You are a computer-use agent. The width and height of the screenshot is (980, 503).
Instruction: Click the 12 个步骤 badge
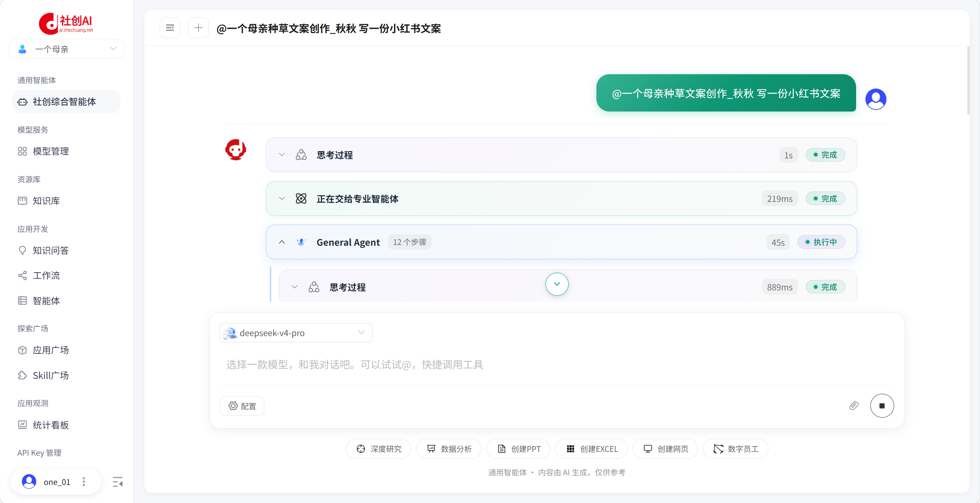(409, 242)
